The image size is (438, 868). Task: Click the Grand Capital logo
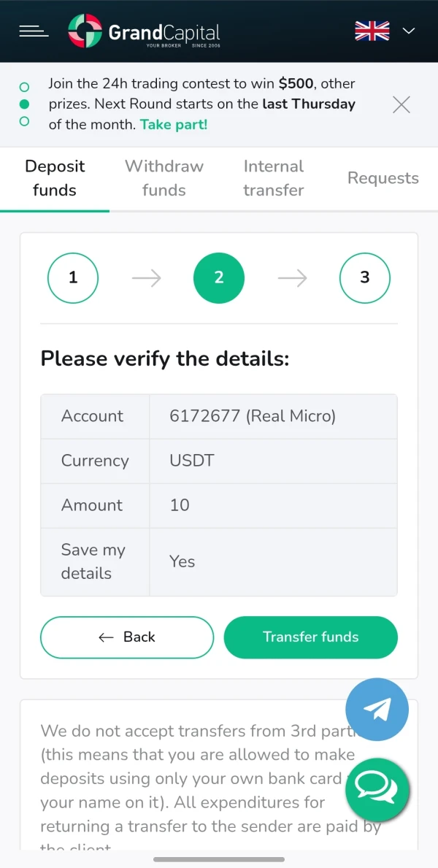pyautogui.click(x=144, y=31)
